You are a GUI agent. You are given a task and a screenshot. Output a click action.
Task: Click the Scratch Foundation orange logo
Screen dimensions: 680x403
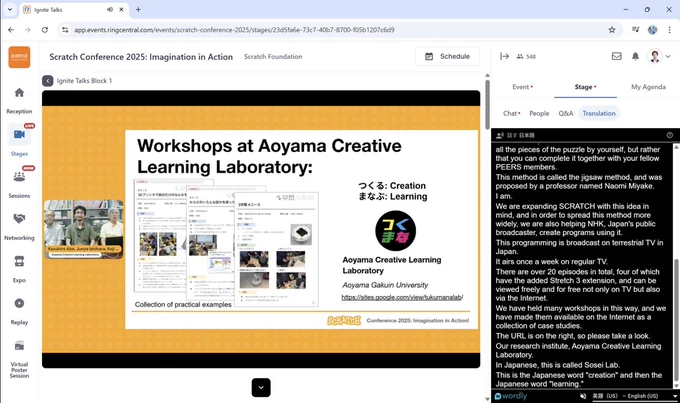coord(19,57)
